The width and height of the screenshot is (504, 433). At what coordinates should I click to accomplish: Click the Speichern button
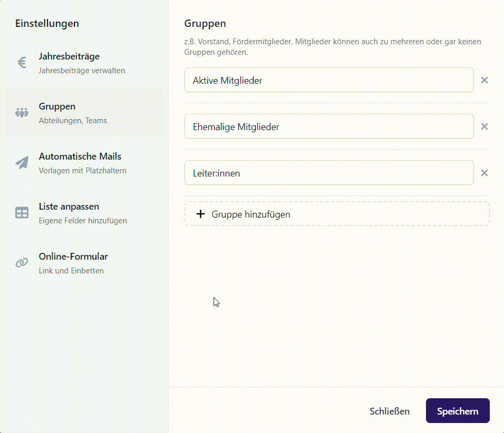(x=458, y=411)
